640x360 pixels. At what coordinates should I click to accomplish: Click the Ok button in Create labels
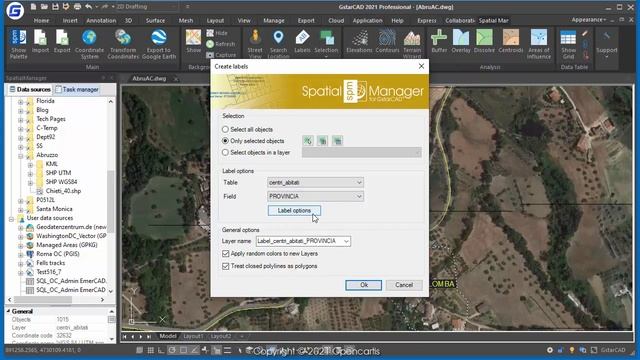click(364, 285)
